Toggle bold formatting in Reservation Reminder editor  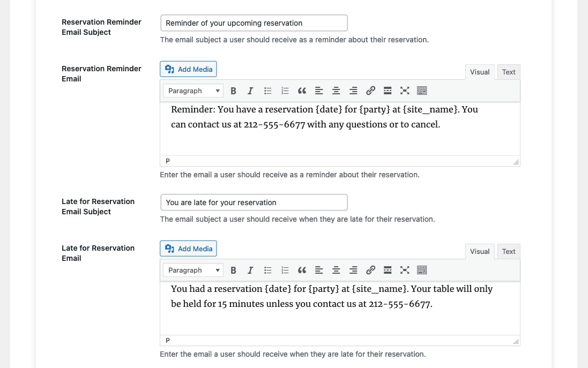tap(233, 90)
